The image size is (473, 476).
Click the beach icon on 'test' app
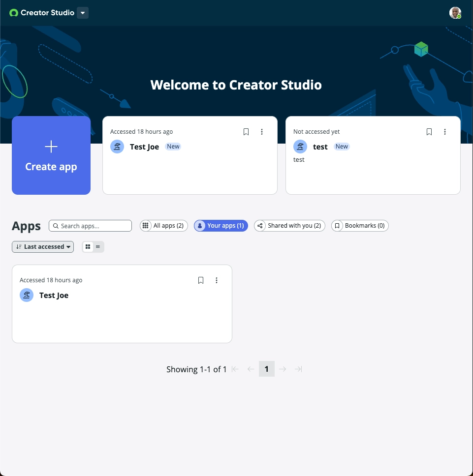click(300, 147)
